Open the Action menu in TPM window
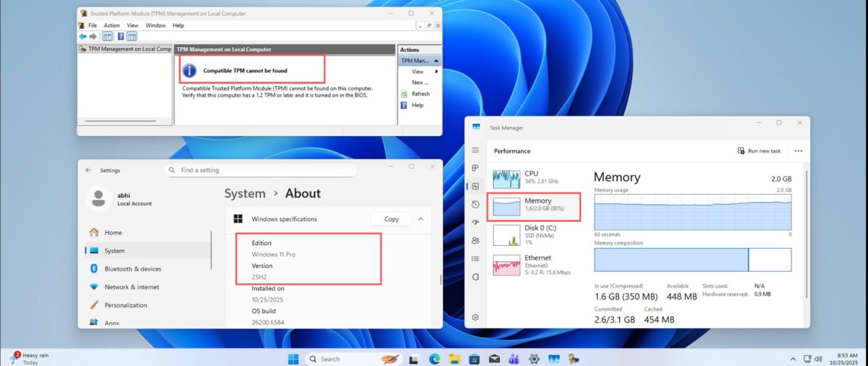Image resolution: width=868 pixels, height=366 pixels. [111, 25]
